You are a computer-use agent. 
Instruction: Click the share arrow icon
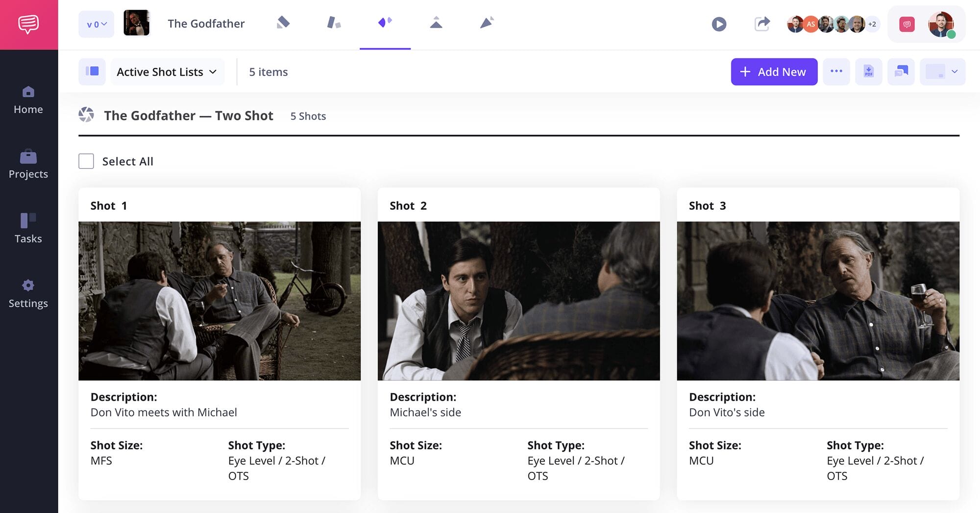click(762, 24)
